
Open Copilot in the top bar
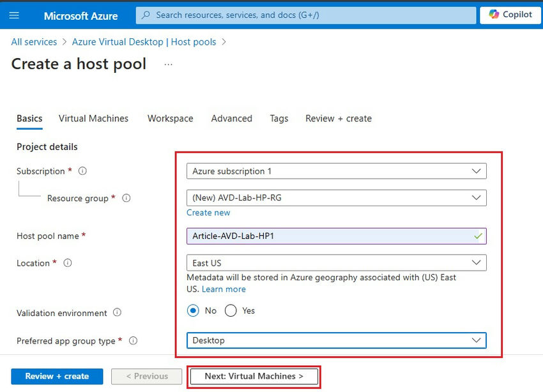pos(509,15)
